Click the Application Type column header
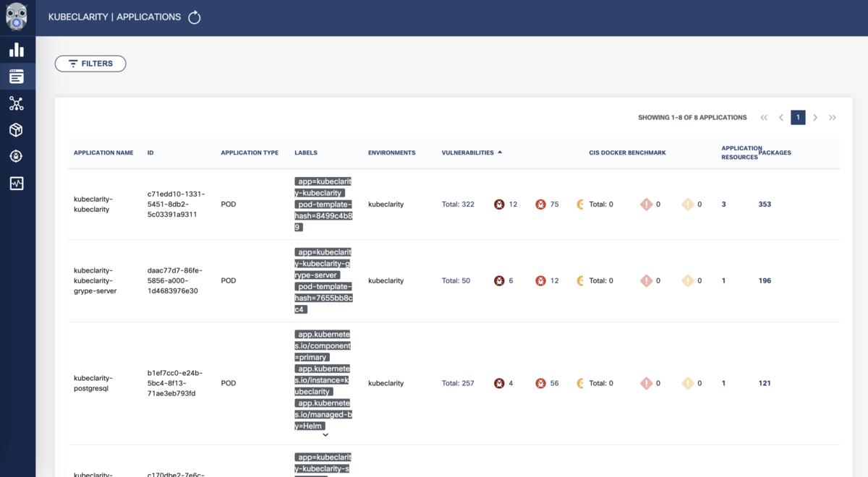The height and width of the screenshot is (477, 868). point(250,152)
